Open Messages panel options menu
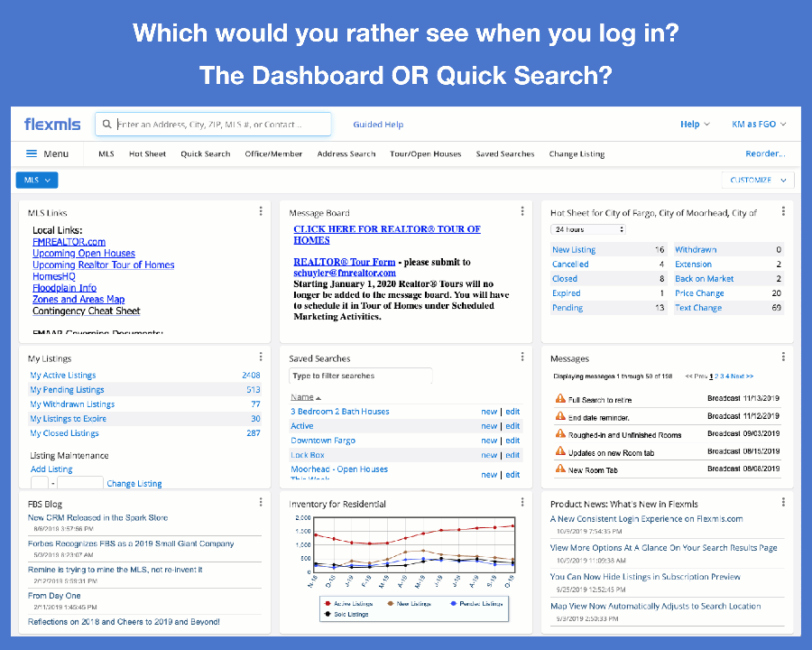This screenshot has height=650, width=812. pyautogui.click(x=783, y=357)
